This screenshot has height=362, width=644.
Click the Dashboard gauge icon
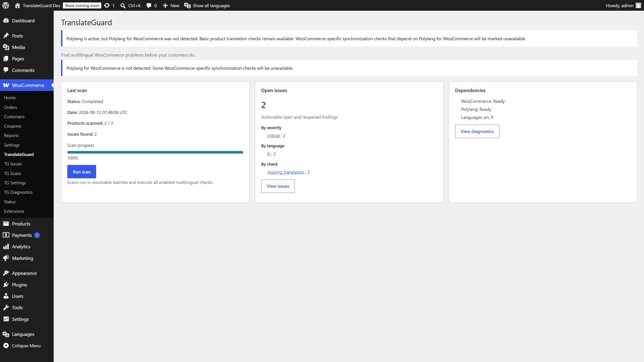6,21
